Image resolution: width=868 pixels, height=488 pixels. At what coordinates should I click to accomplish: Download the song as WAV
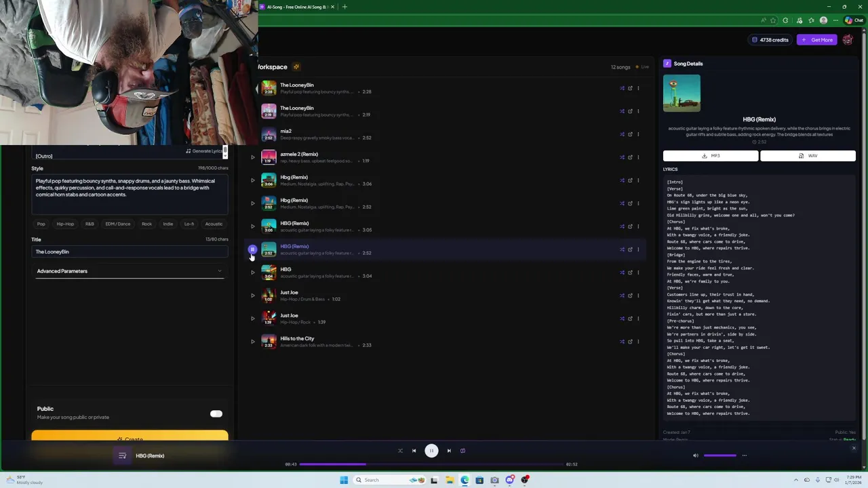(x=808, y=156)
